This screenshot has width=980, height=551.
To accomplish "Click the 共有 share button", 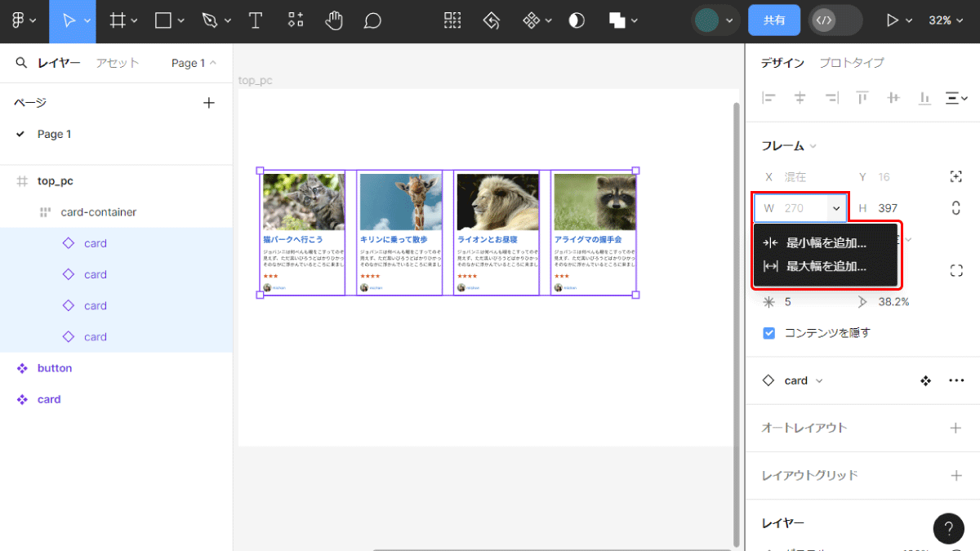I will pyautogui.click(x=774, y=20).
